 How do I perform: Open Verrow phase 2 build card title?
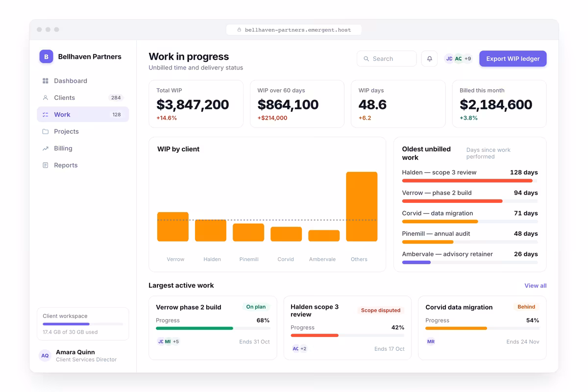[189, 307]
